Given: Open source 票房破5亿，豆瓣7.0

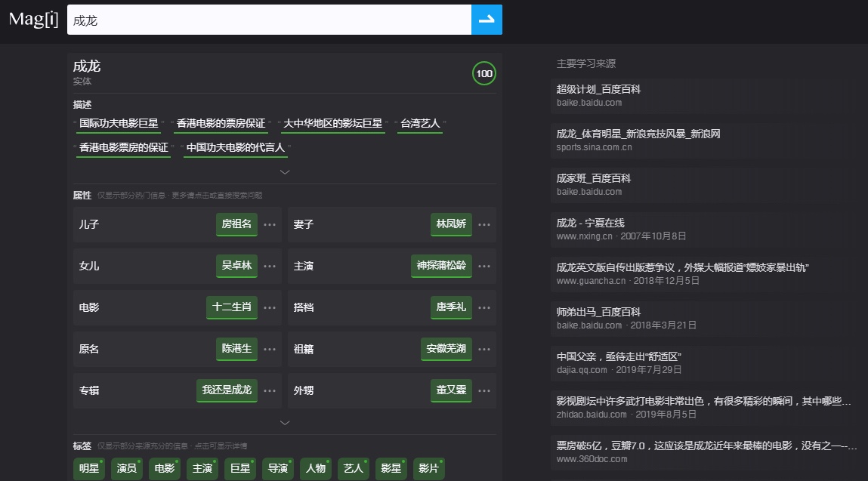Looking at the screenshot, I should pos(706,446).
